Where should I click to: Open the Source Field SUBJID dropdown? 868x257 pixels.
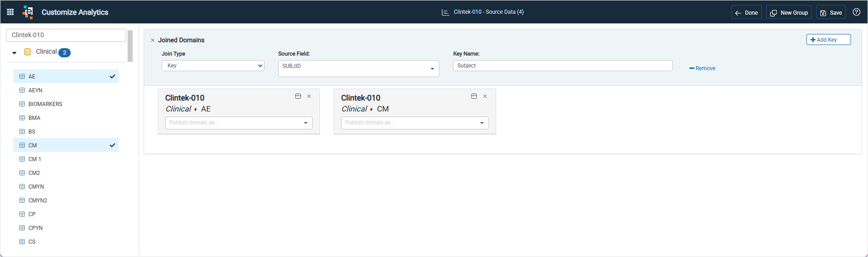(358, 68)
